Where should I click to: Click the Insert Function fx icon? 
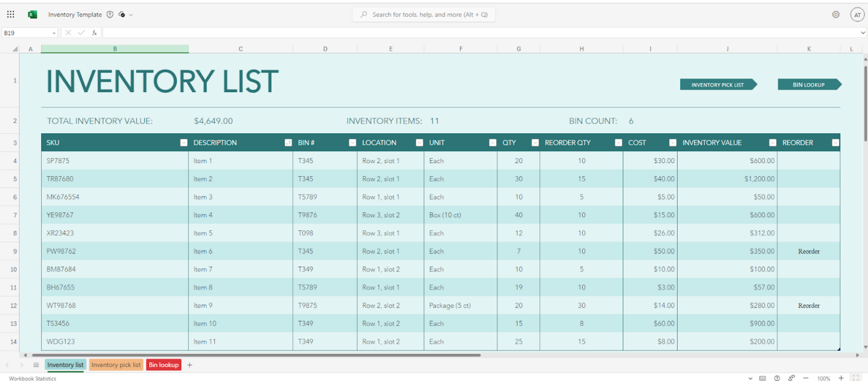point(94,32)
